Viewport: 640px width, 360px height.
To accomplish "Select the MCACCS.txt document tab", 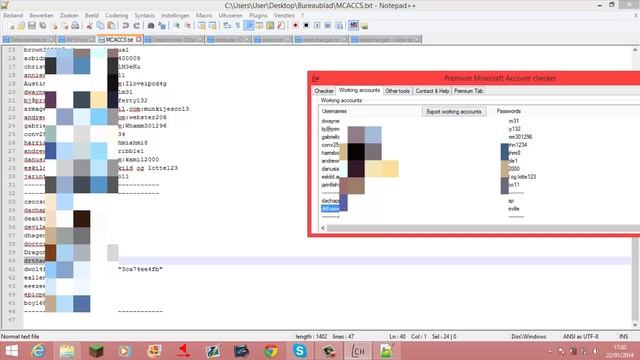I will click(x=119, y=40).
